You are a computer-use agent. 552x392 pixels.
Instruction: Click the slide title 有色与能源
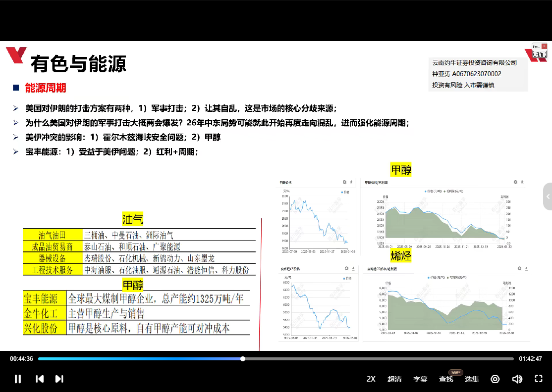(78, 64)
